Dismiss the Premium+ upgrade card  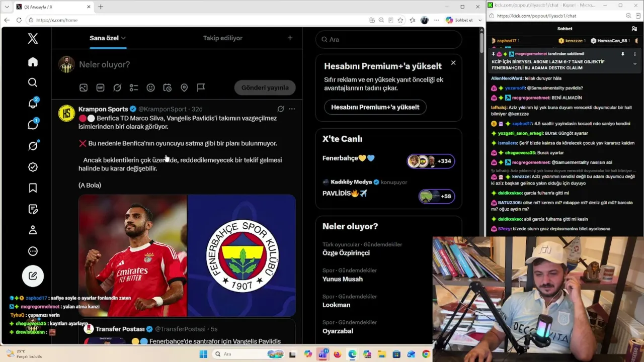click(453, 63)
